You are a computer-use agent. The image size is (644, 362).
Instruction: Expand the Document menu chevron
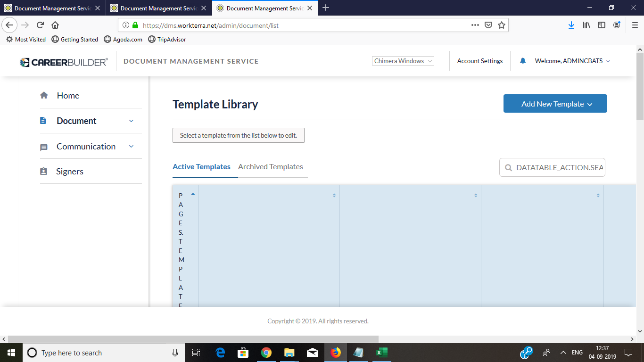point(131,121)
